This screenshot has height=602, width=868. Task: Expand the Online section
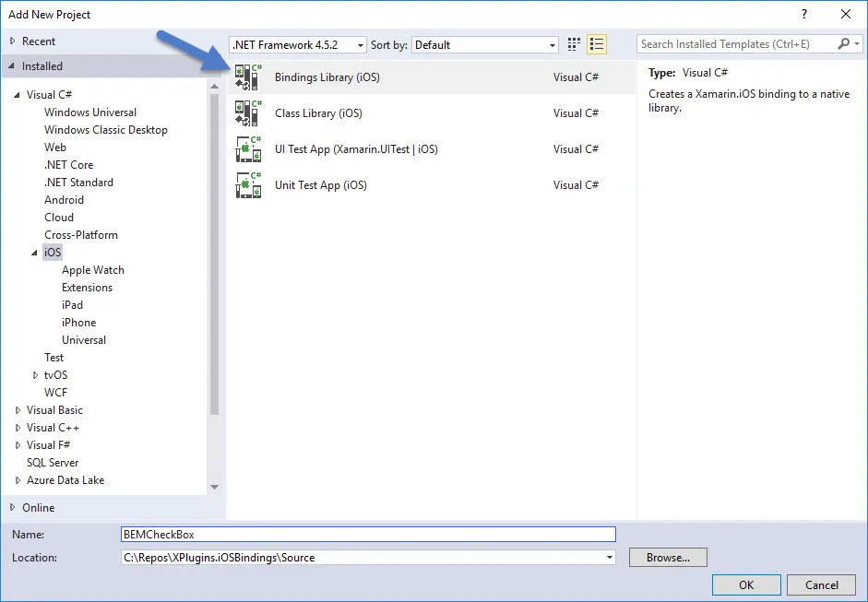[13, 507]
